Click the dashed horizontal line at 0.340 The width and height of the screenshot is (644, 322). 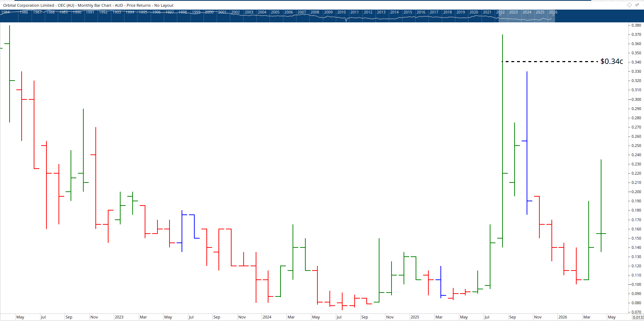[550, 61]
